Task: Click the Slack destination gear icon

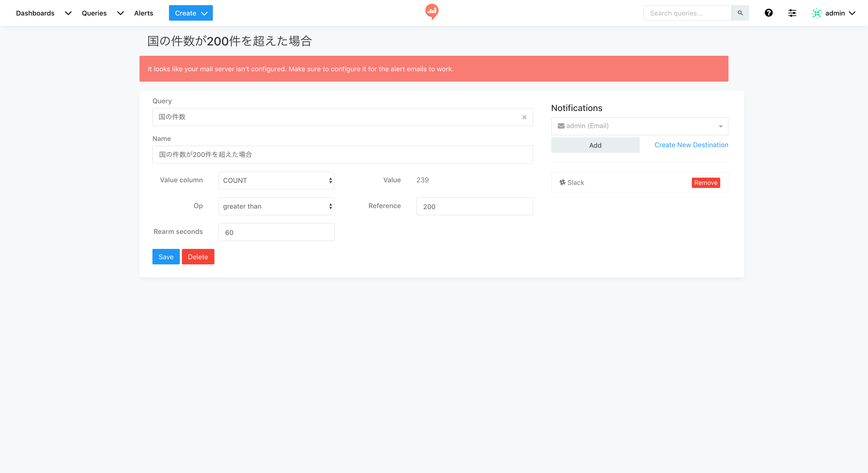Action: pyautogui.click(x=562, y=182)
